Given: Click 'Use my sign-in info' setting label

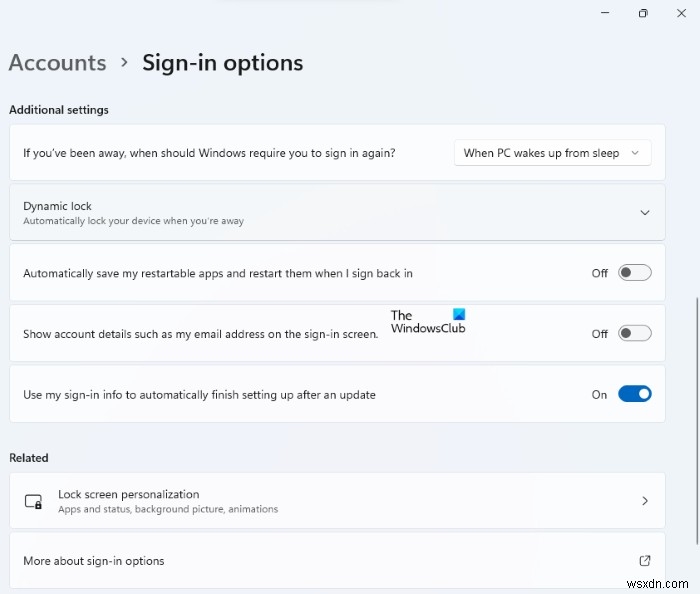Looking at the screenshot, I should 199,395.
